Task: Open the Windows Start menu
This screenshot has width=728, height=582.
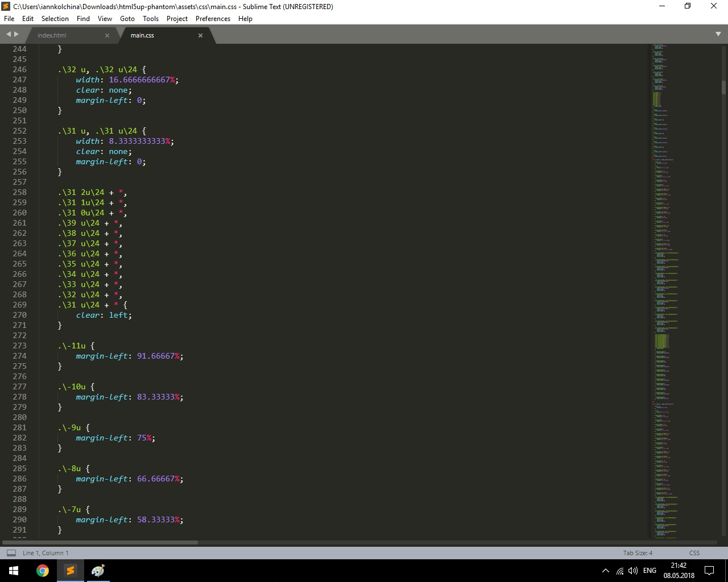Action: [14, 571]
